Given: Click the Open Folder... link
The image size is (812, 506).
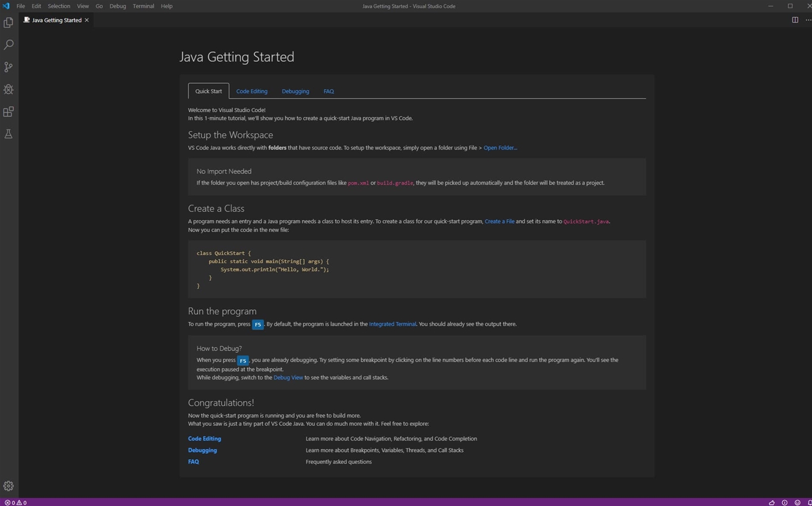Looking at the screenshot, I should click(500, 148).
